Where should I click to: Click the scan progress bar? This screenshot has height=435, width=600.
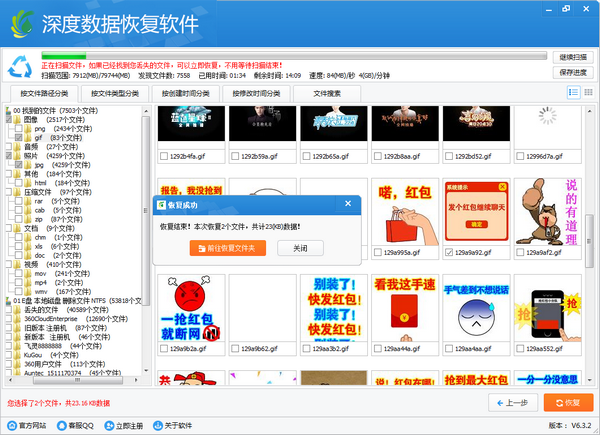294,55
